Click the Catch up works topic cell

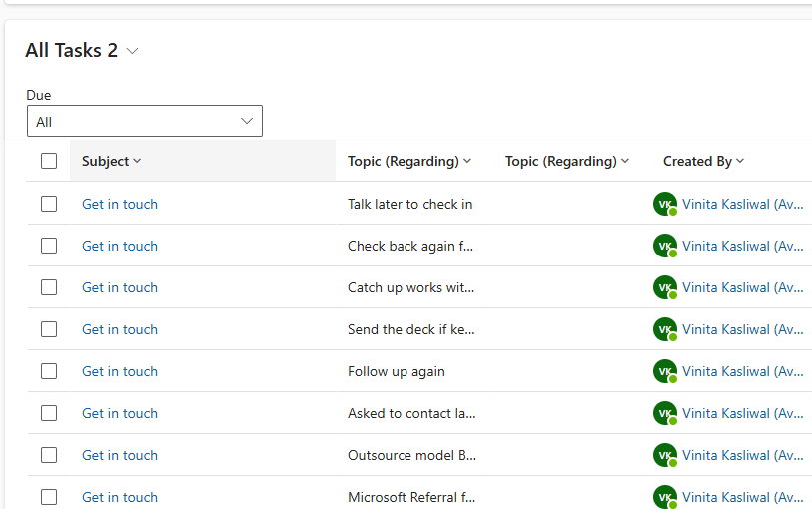[411, 287]
